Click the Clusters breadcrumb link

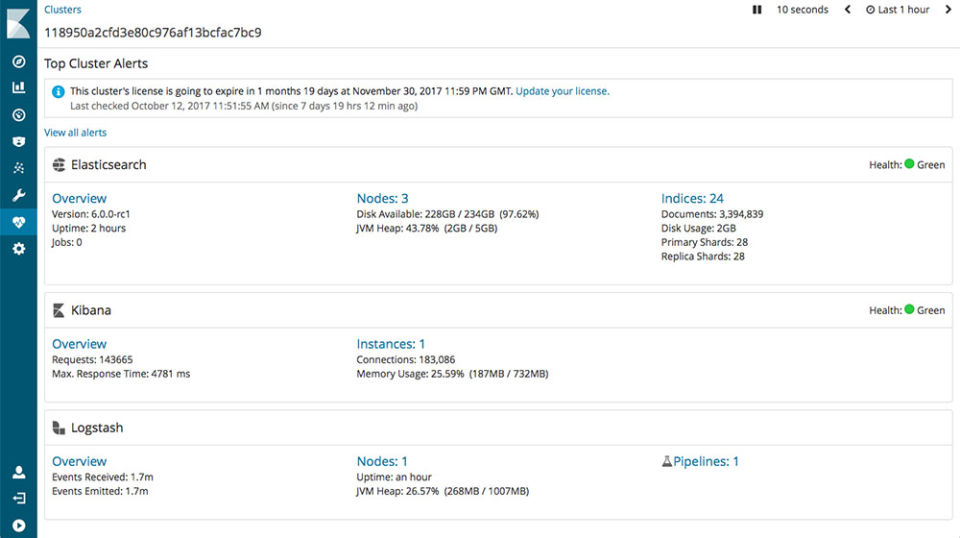tap(63, 10)
